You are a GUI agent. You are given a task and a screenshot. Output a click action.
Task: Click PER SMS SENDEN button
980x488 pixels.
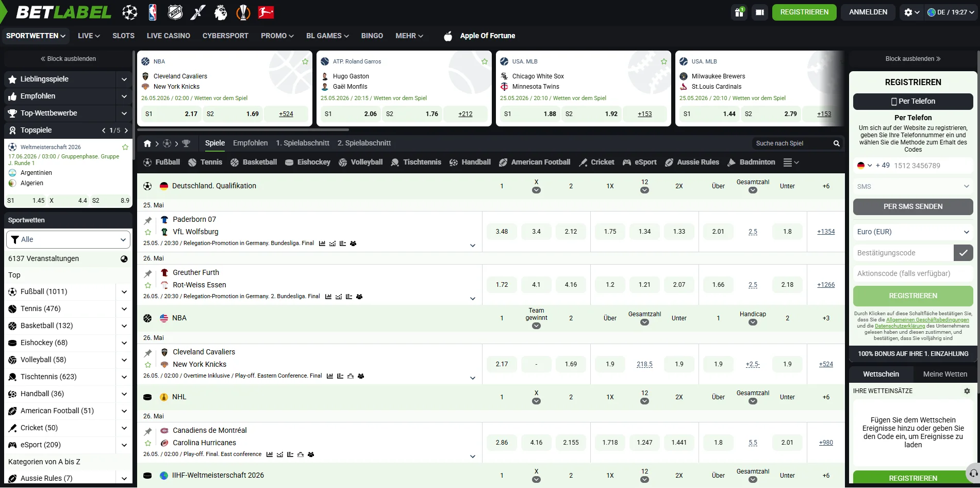913,207
